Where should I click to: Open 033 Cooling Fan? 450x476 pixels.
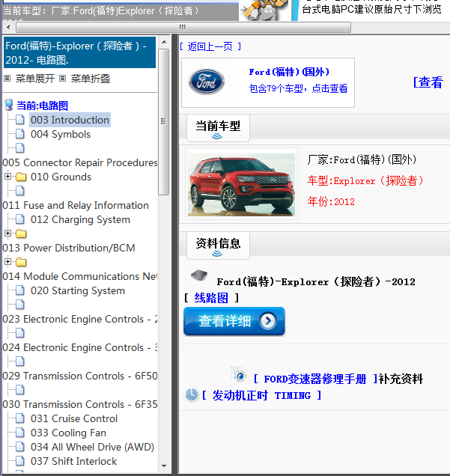tap(68, 433)
